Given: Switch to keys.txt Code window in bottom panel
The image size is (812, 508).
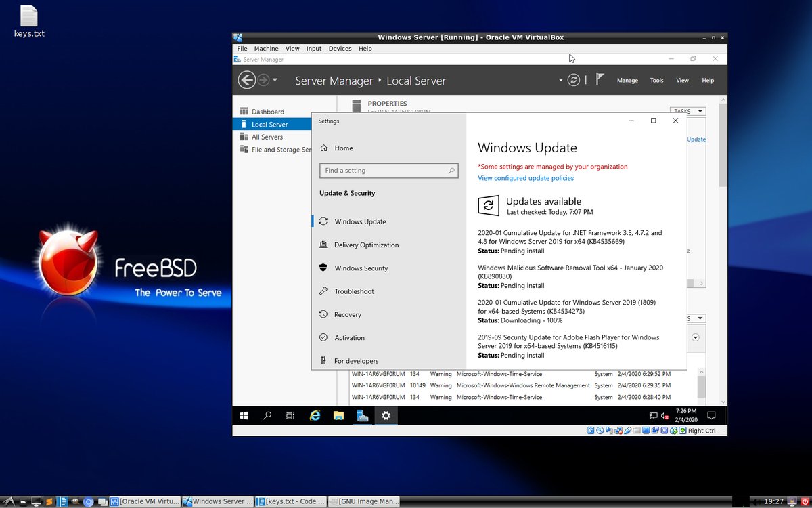Looking at the screenshot, I should [290, 502].
